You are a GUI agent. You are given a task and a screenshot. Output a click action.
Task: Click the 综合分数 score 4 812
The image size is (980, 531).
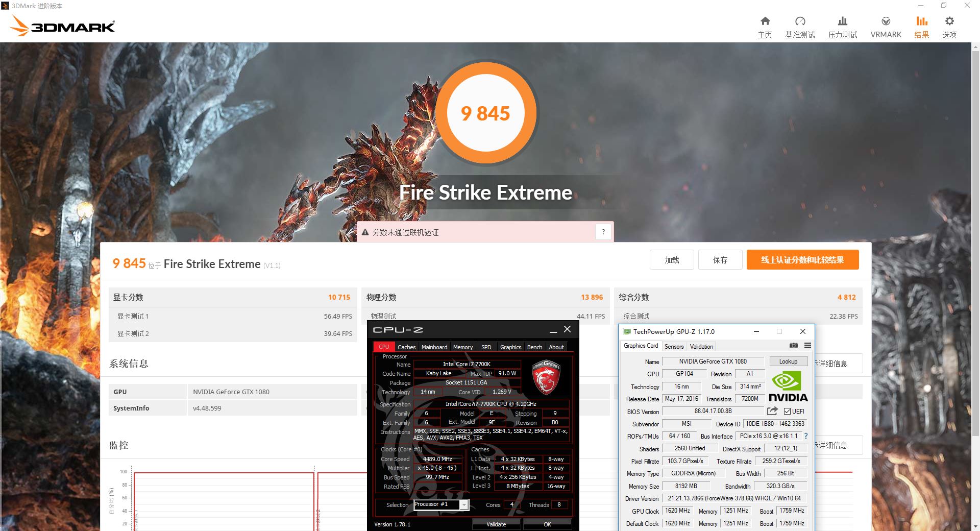(x=846, y=297)
